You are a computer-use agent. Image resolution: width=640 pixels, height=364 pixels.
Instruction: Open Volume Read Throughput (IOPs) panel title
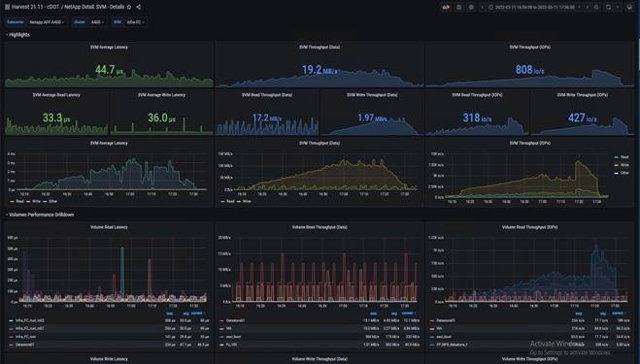(x=530, y=227)
